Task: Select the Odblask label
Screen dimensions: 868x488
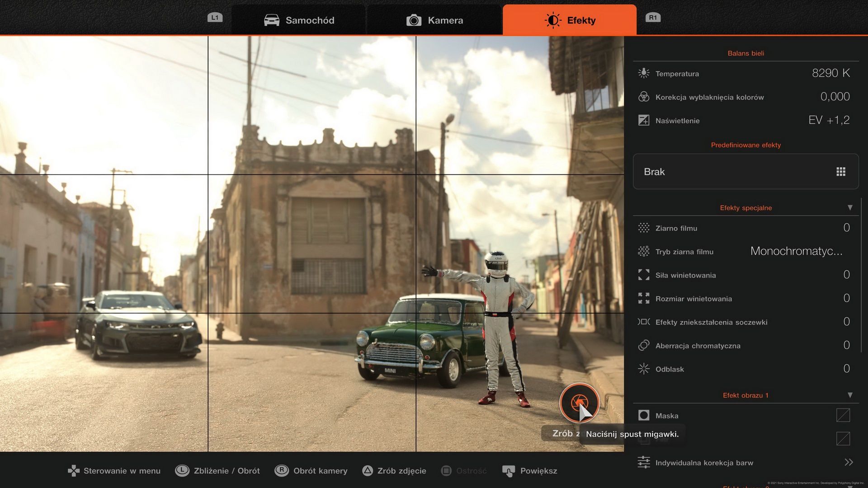Action: [670, 369]
